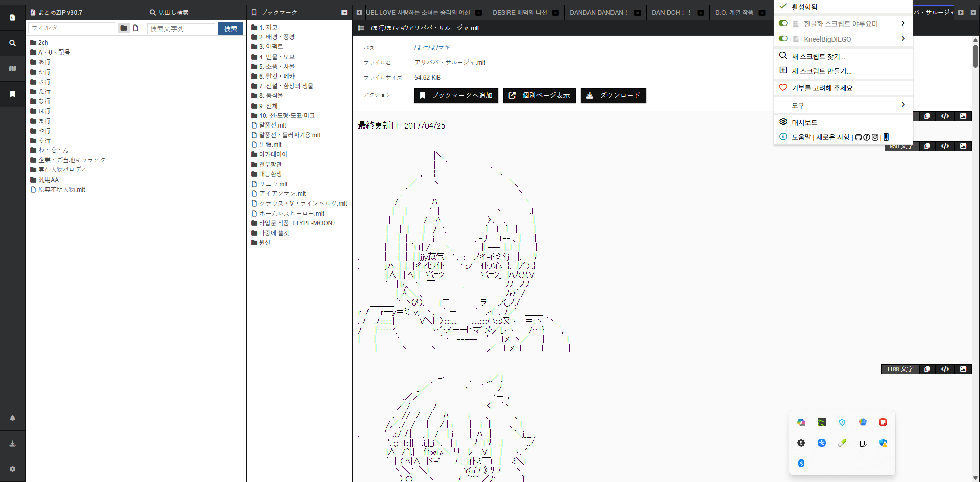This screenshot has width=980, height=482.
Task: Open GitHub icon in Tampermonkey menu
Action: (x=858, y=137)
